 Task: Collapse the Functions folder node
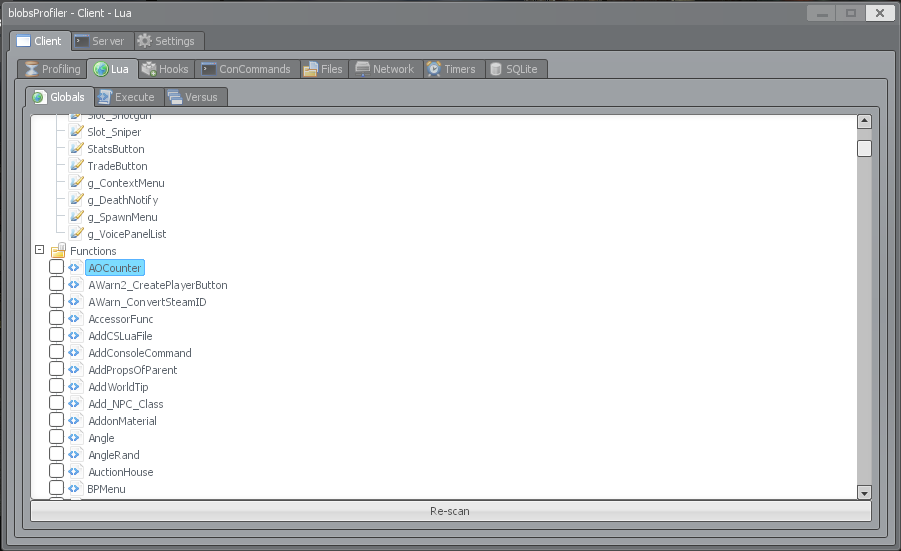click(x=39, y=250)
